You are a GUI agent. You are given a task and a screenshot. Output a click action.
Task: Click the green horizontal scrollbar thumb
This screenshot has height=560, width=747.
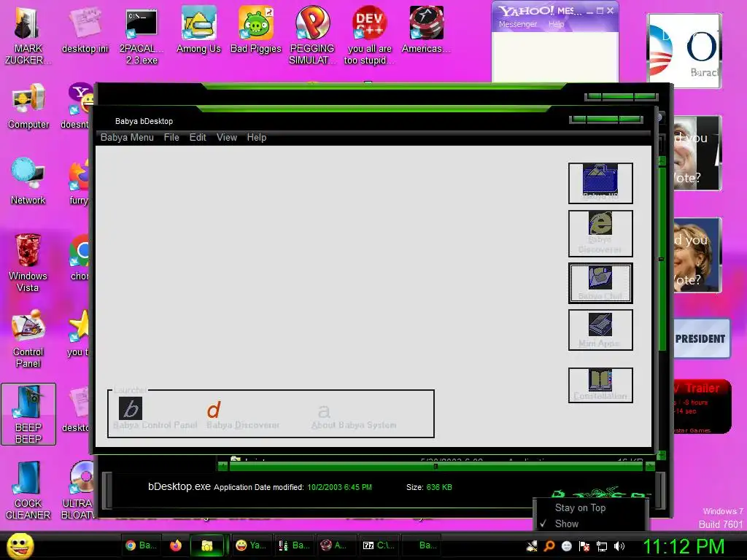coord(436,467)
